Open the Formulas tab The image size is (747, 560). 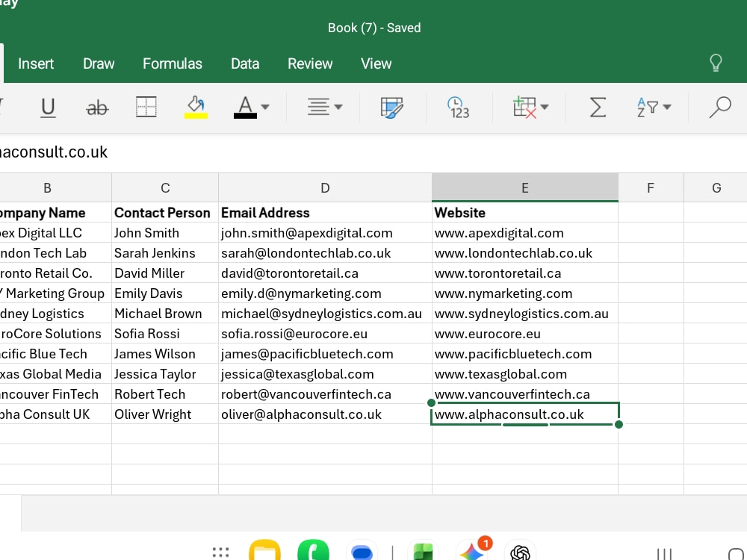[x=173, y=63]
